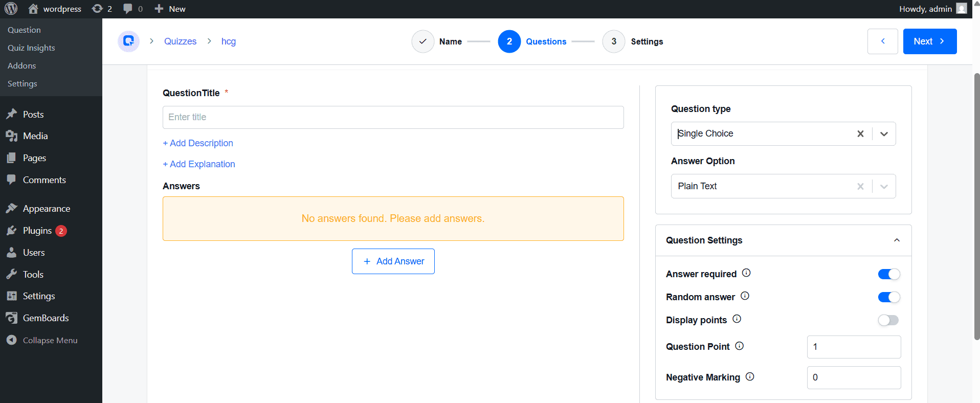Clear the Plain Text selection with X
The height and width of the screenshot is (403, 980).
(x=860, y=187)
